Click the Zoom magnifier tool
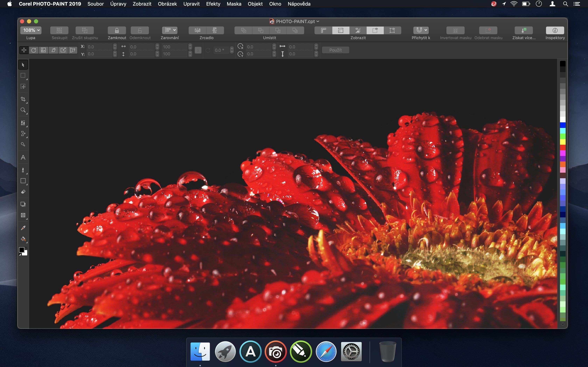The height and width of the screenshot is (367, 588). tap(23, 110)
